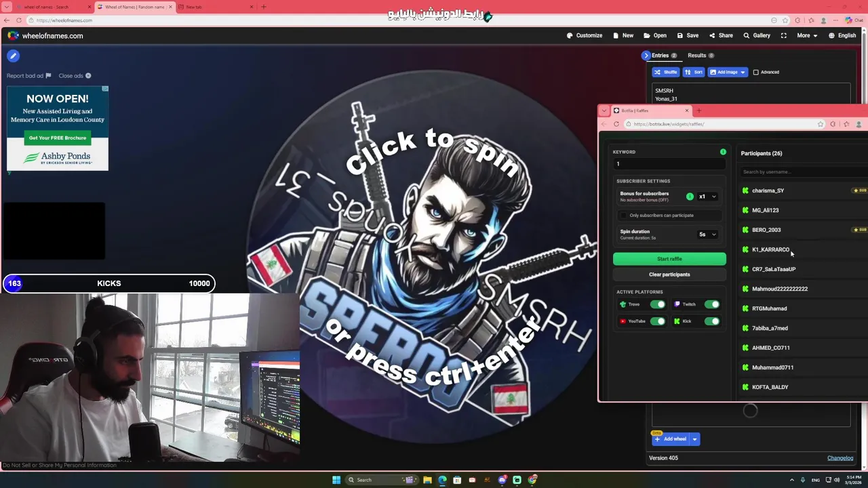This screenshot has width=868, height=488.
Task: Collapse the entries panel with the blue chevron
Action: point(646,56)
